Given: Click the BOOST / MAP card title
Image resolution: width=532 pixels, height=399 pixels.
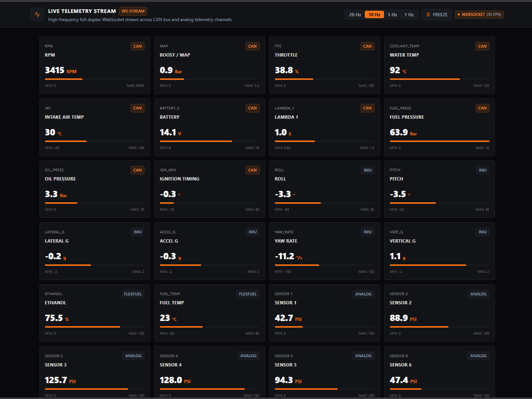Looking at the screenshot, I should pos(175,55).
